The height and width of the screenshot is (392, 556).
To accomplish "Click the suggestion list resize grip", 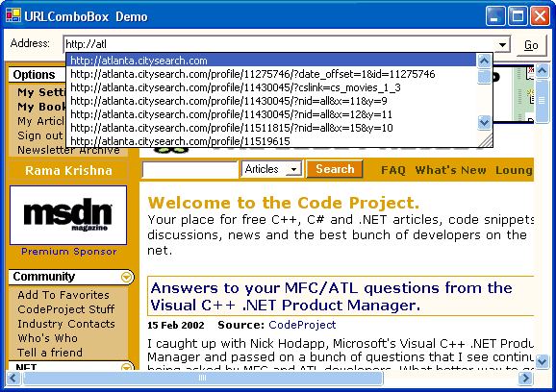I will (486, 140).
